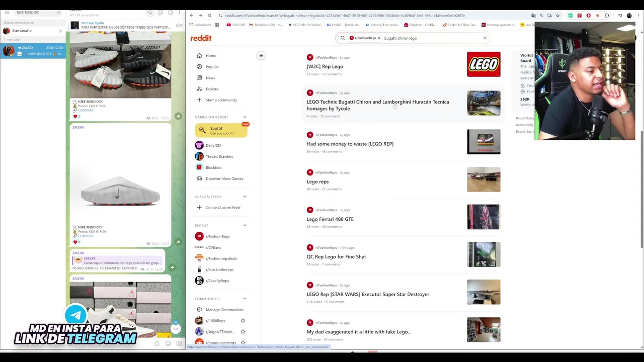Viewport: 644px width, 362px height.
Task: Collapse the CUSTOM FEEDS section
Action: click(x=245, y=197)
